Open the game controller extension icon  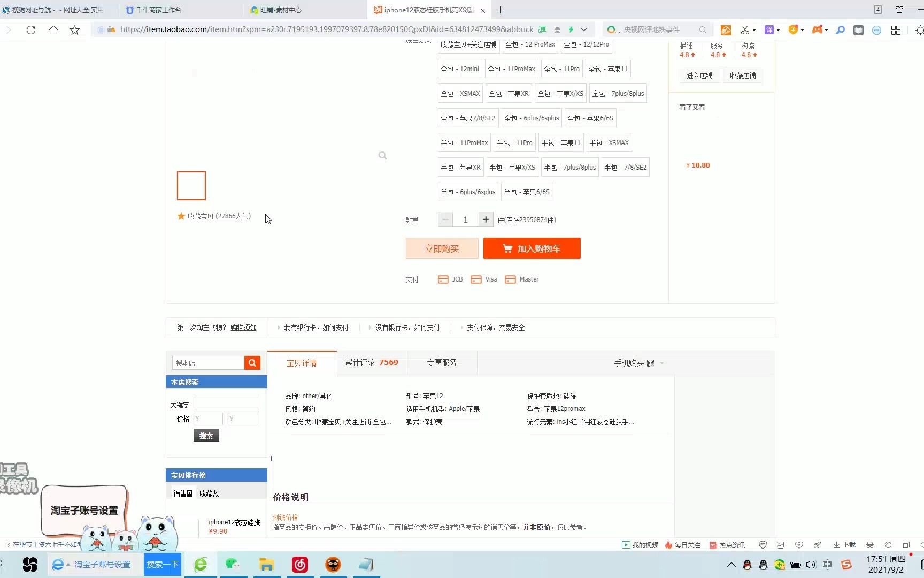point(817,30)
